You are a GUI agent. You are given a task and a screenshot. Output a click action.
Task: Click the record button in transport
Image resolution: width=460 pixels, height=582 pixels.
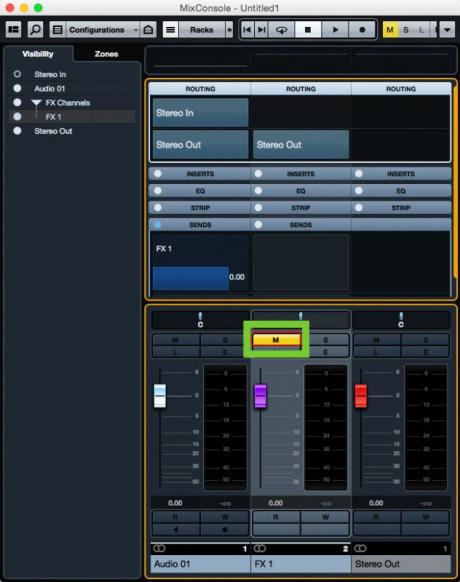(362, 30)
